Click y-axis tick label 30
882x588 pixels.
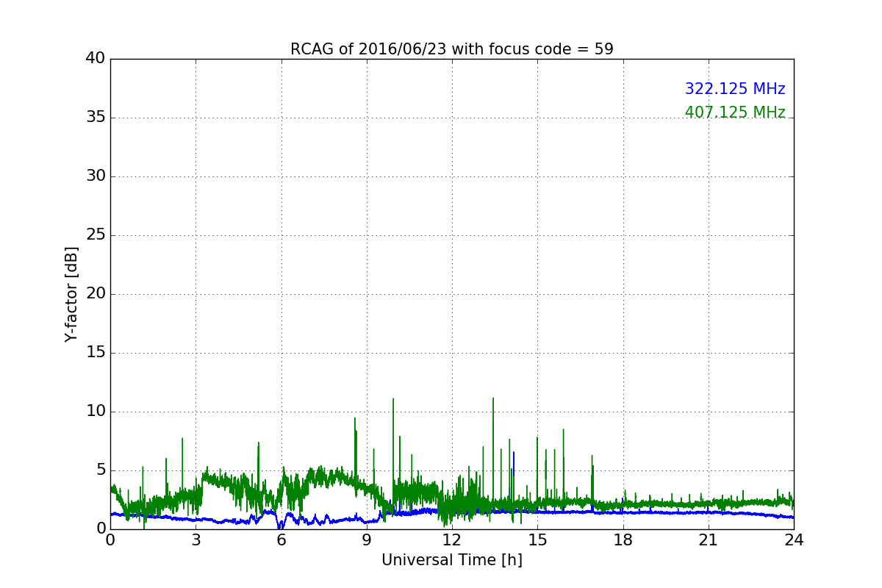96,176
